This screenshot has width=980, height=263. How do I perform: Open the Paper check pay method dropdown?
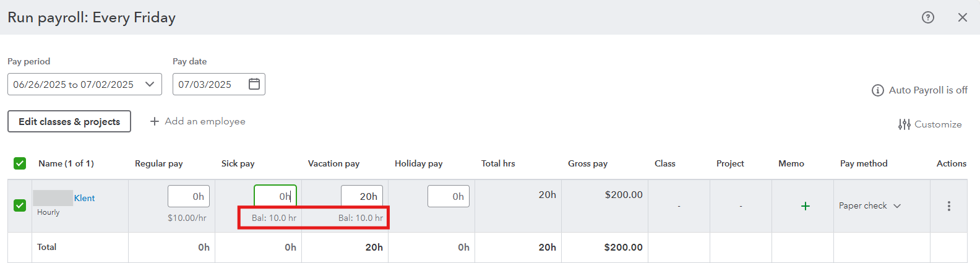[870, 206]
